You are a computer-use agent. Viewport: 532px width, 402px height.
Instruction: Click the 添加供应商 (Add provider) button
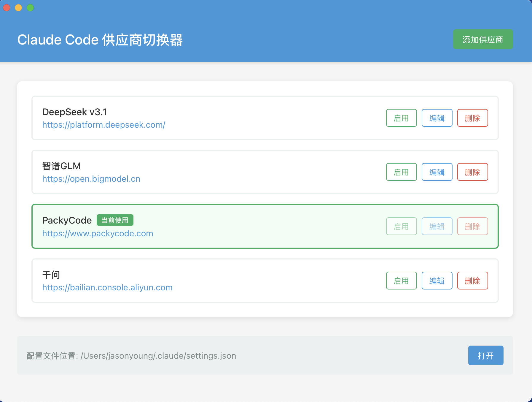pyautogui.click(x=482, y=39)
